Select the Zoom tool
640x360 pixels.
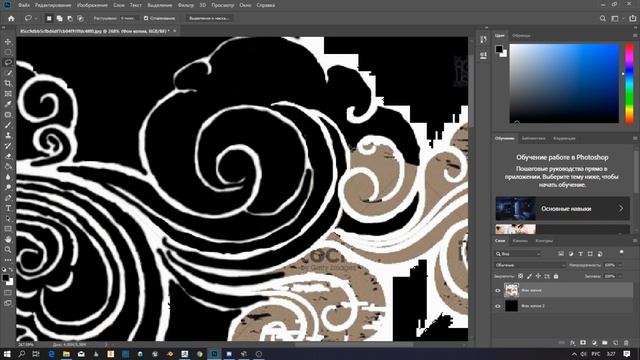(x=8, y=250)
